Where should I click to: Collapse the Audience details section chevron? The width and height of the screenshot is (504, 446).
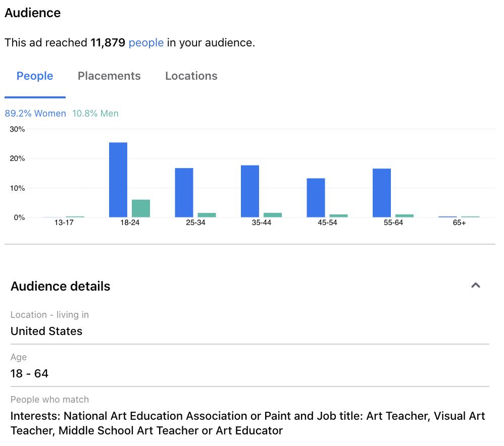pyautogui.click(x=475, y=286)
